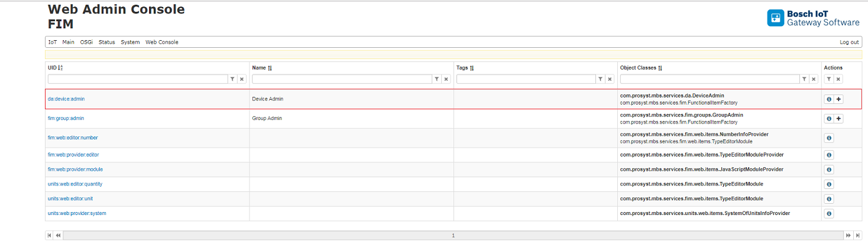Image resolution: width=868 pixels, height=241 pixels.
Task: Clear the Tags column filter
Action: (610, 79)
